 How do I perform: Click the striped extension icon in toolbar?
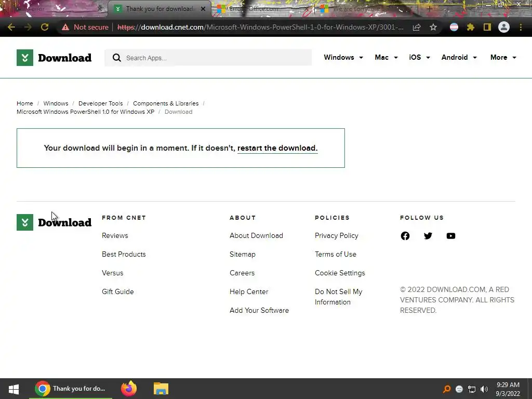coord(454,27)
